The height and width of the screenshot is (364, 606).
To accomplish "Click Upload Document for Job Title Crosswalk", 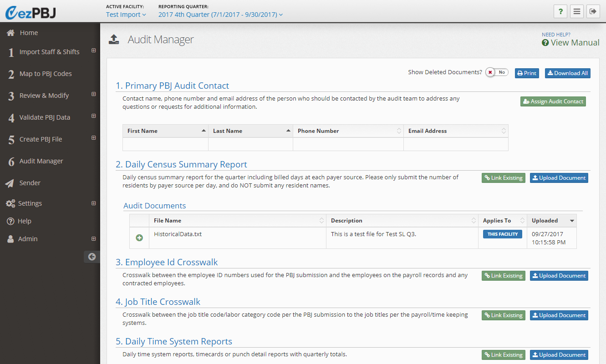I will tap(559, 315).
